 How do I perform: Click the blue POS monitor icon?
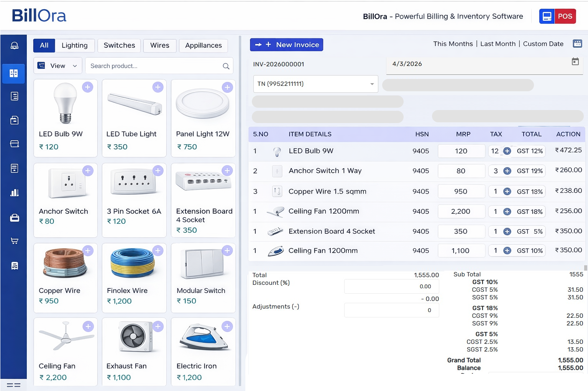point(547,16)
